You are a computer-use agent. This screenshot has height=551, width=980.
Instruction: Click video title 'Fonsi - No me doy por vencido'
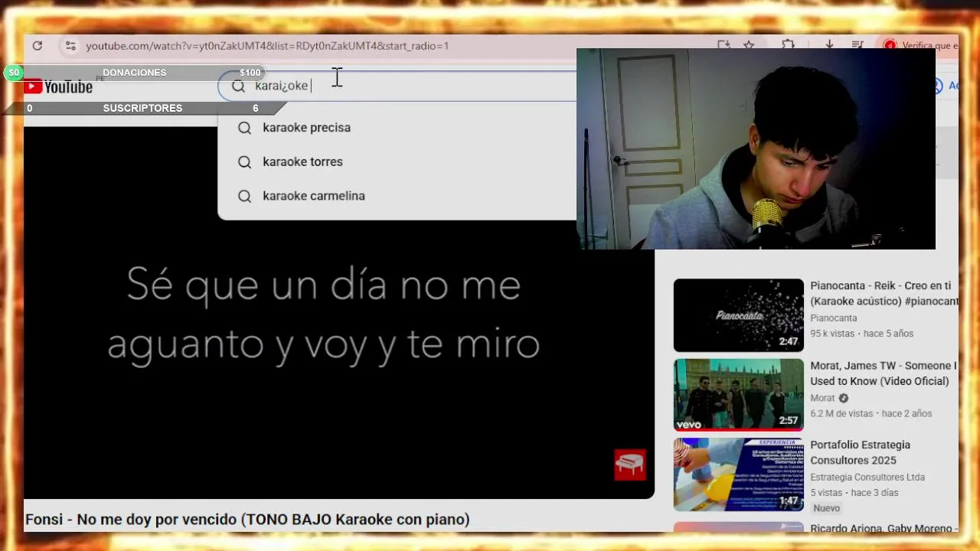[x=247, y=520]
